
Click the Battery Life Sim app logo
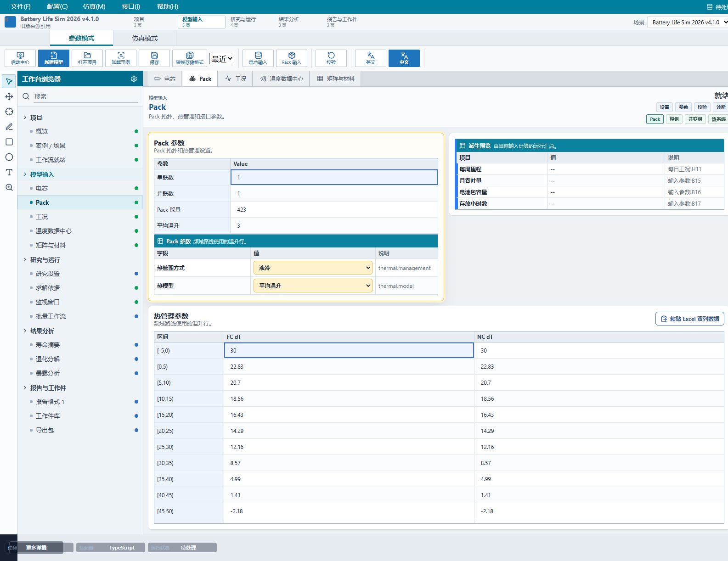click(10, 22)
